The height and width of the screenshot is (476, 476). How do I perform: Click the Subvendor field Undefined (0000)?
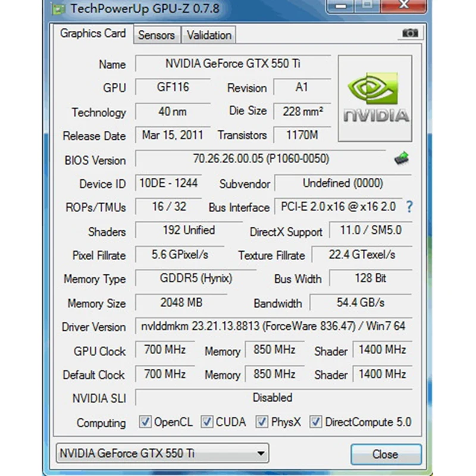click(343, 183)
